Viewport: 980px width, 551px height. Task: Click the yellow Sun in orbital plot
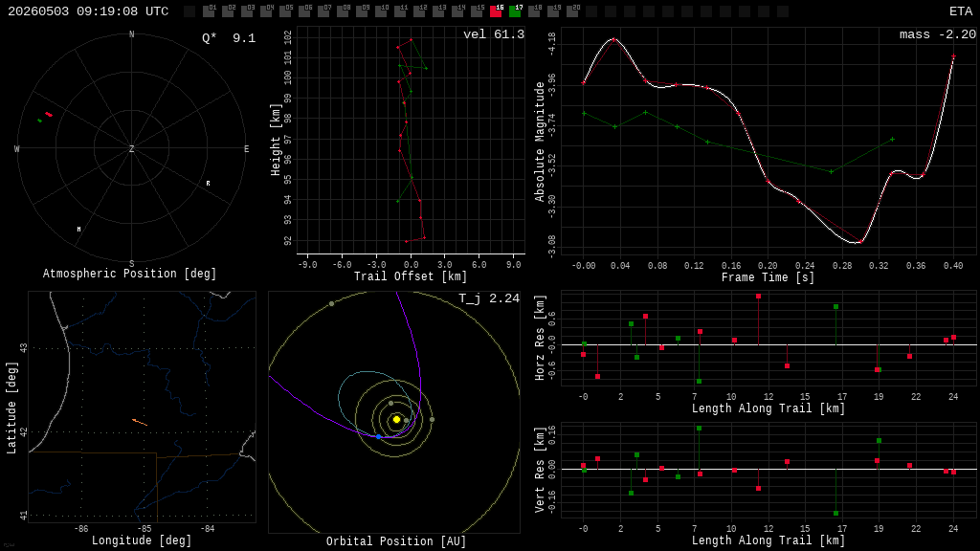[x=396, y=419]
